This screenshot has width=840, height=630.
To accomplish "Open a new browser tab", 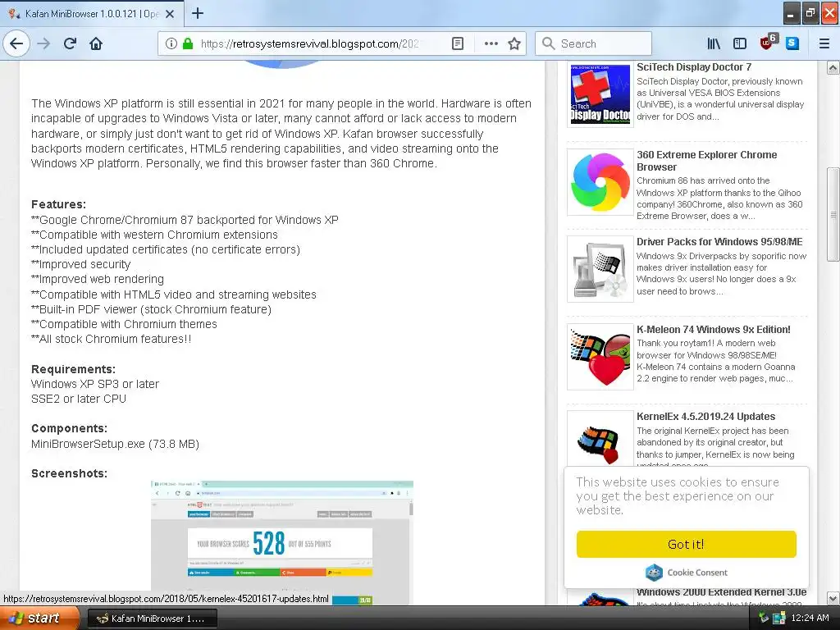I will click(198, 13).
